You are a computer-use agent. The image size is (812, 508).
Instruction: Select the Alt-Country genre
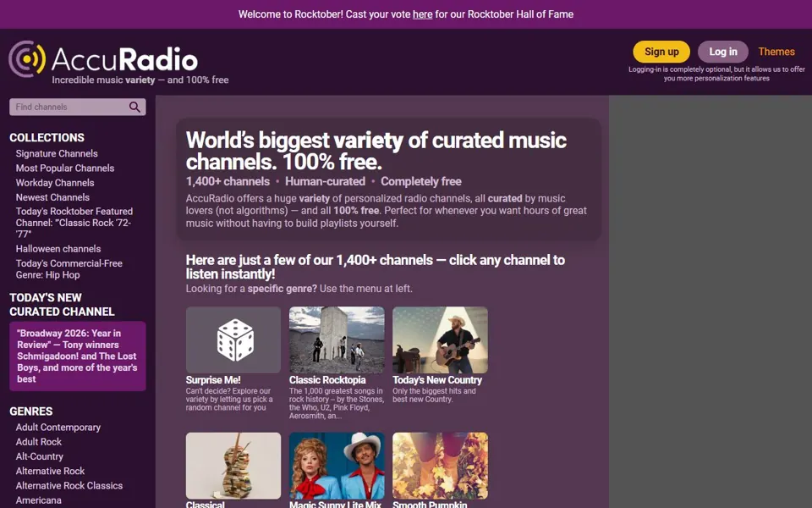point(40,456)
